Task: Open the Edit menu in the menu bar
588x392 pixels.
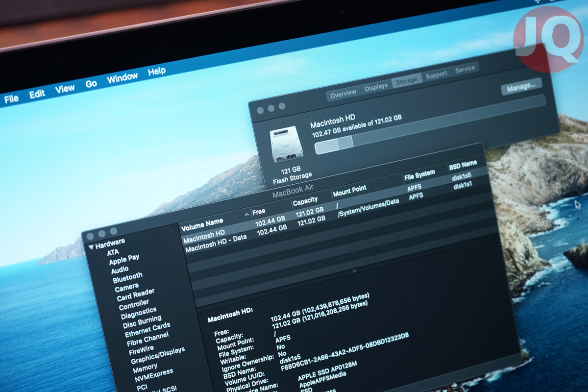Action: tap(37, 94)
